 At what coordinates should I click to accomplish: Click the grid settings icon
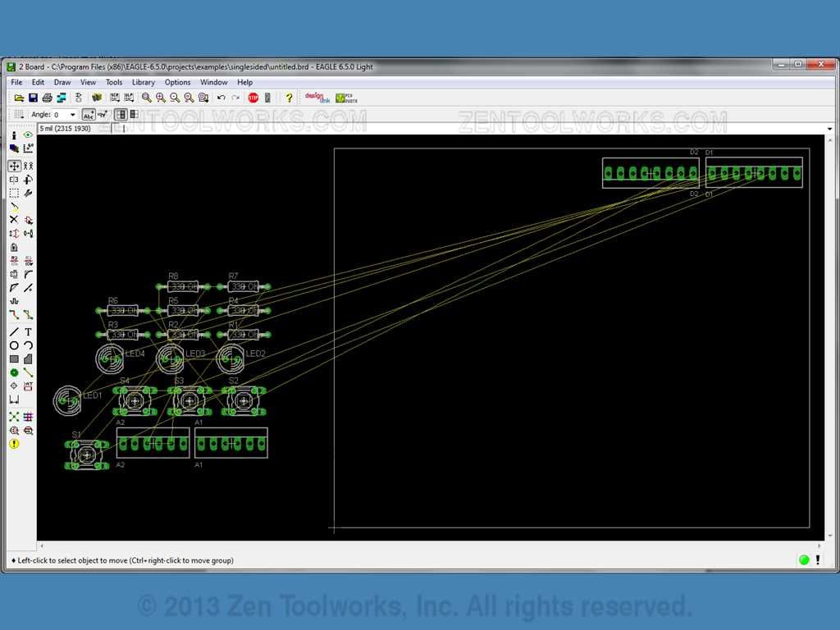click(x=19, y=114)
